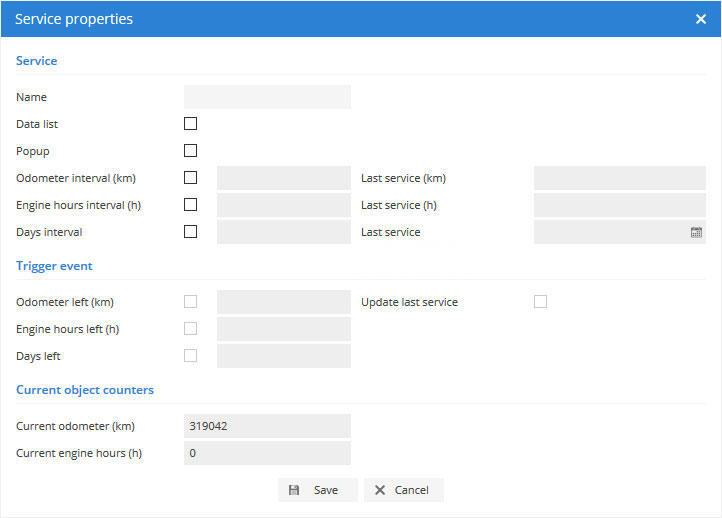Select the Last service (km) input field
Viewport: 722px width, 518px height.
(619, 178)
